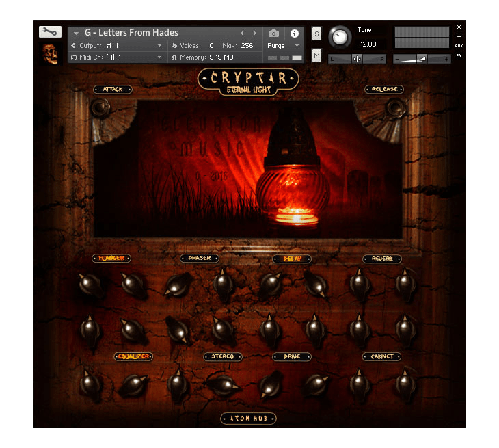Click the volume slider
The width and height of the screenshot is (499, 448).
pos(422,59)
